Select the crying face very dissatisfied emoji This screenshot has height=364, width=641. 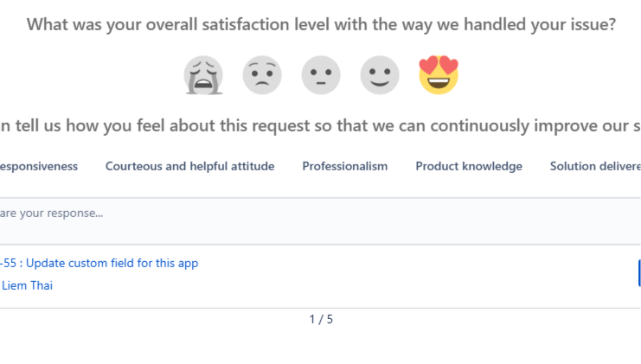[x=203, y=75]
